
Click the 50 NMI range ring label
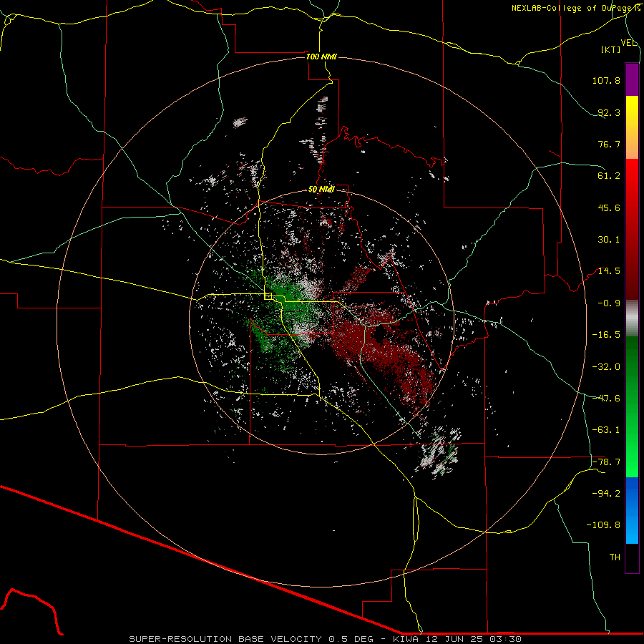pos(321,190)
